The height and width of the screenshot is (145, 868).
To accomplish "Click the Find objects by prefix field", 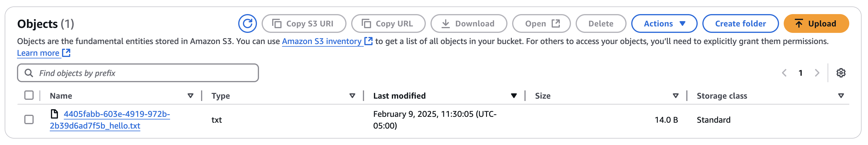I will click(145, 73).
